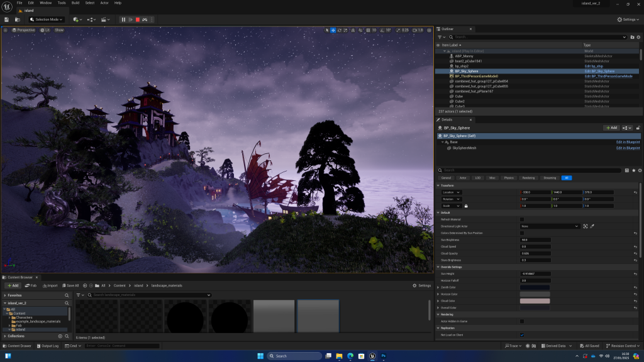Toggle the scale lock ratio padlock
Viewport: 644px width, 362px height.
pos(466,206)
